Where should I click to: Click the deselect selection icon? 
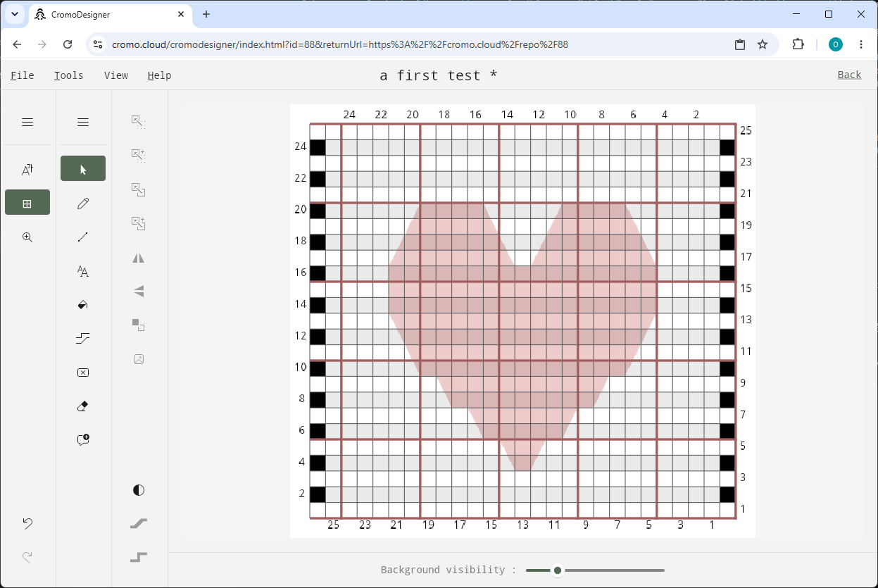[139, 122]
